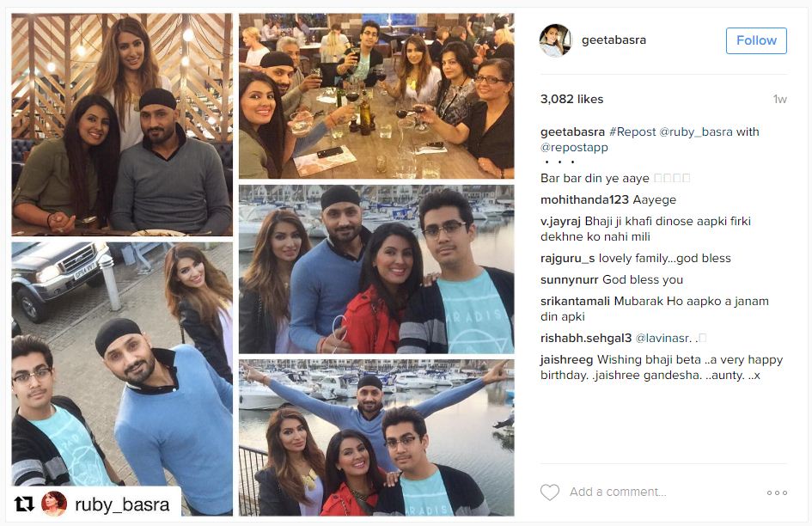Viewport: 812px width, 526px height.
Task: Like the post with the heart icon
Action: 549,492
